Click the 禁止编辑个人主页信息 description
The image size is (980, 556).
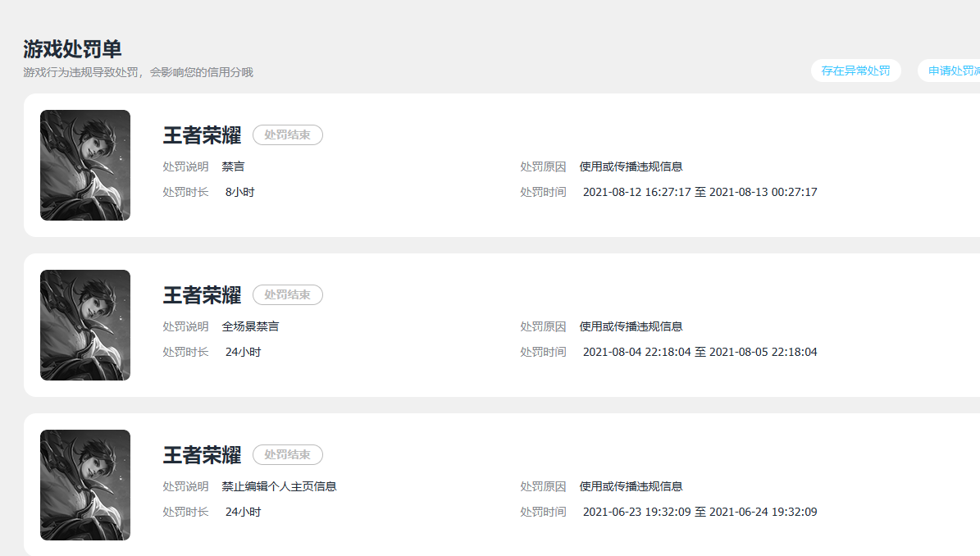(279, 486)
